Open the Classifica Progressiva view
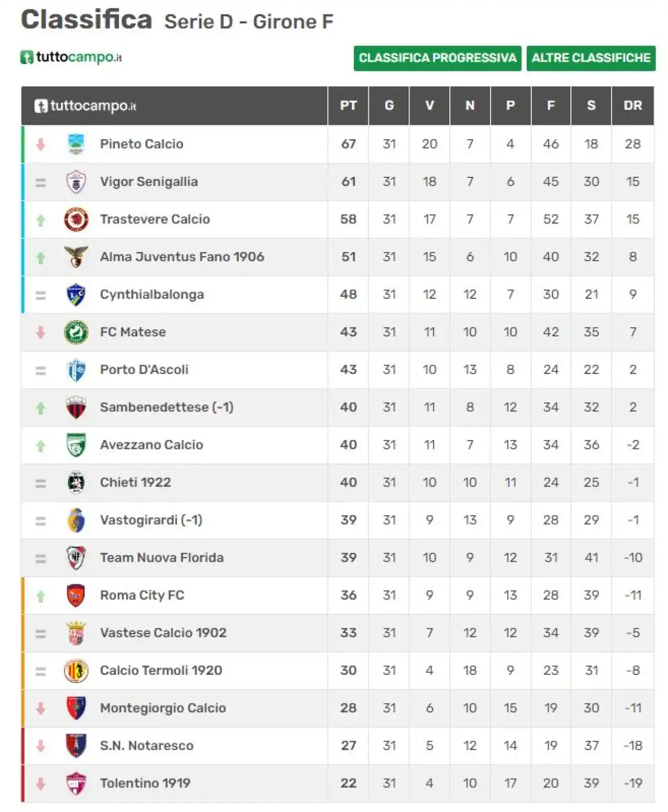The image size is (668, 812). (437, 58)
